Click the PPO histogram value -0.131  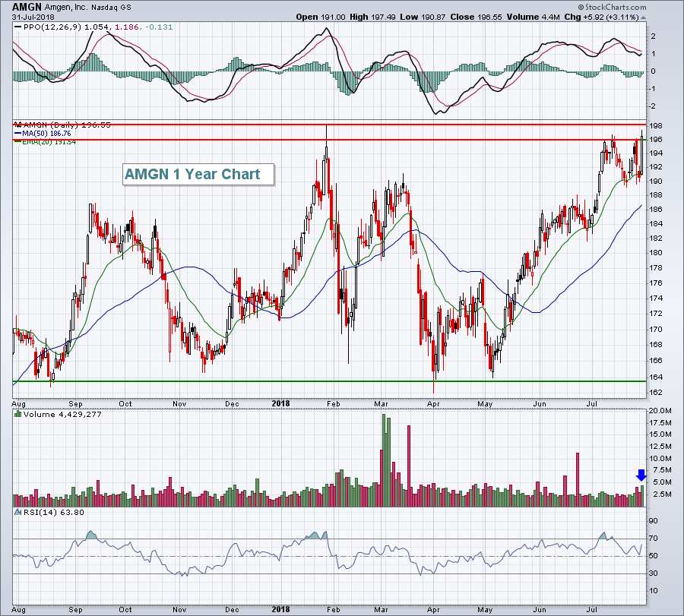160,27
